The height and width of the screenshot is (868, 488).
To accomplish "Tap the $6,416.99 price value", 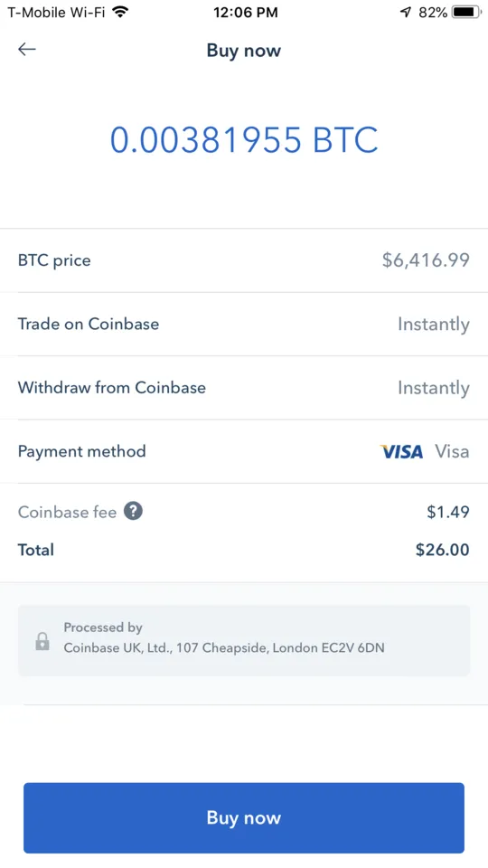I will 426,260.
